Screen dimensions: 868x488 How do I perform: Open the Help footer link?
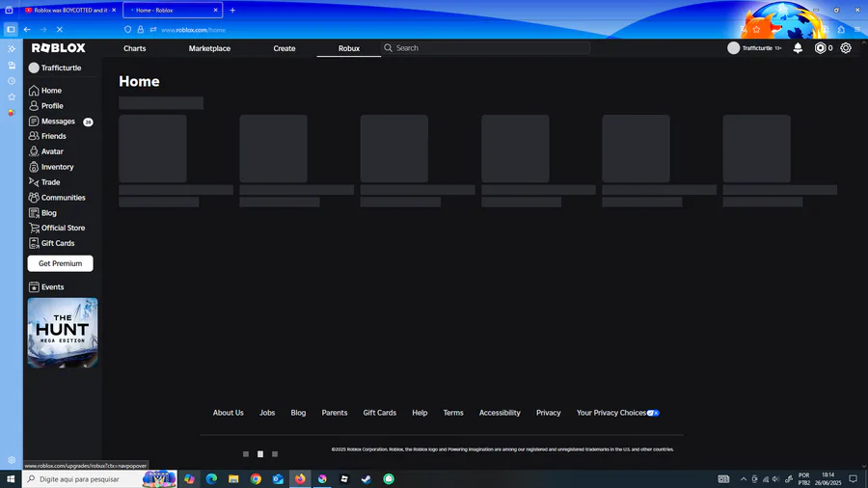(x=420, y=413)
